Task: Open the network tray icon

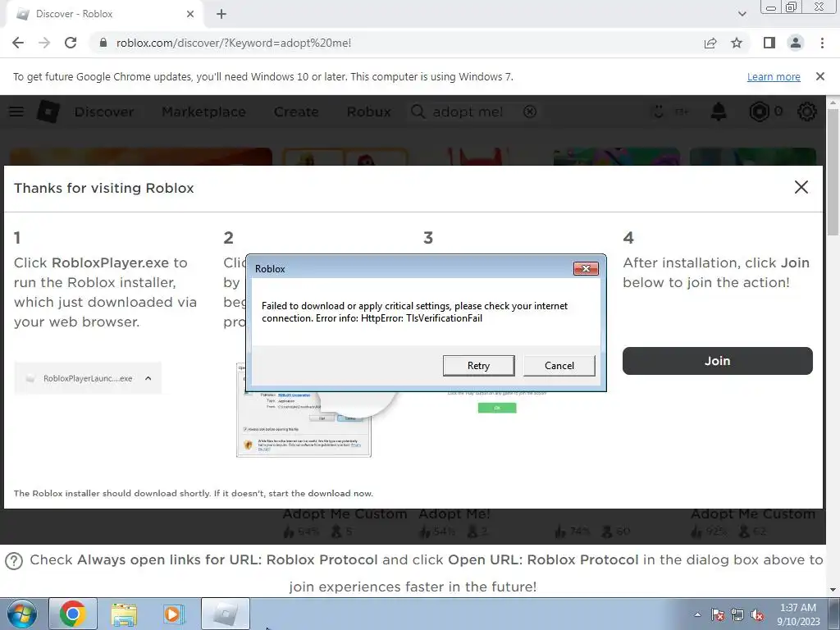Action: pos(737,614)
